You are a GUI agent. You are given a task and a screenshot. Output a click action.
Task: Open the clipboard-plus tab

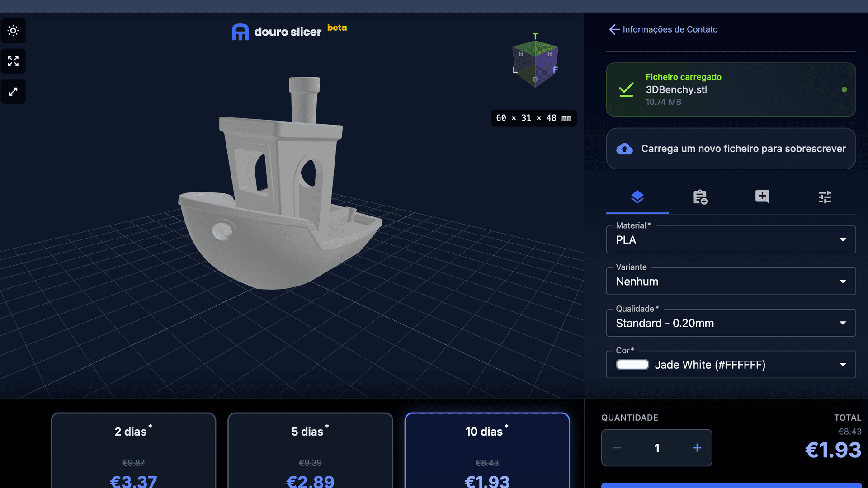coord(700,197)
